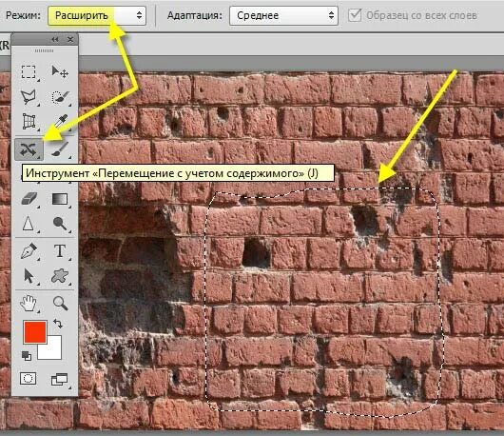Select the Hand tool
504x436 pixels.
click(29, 303)
